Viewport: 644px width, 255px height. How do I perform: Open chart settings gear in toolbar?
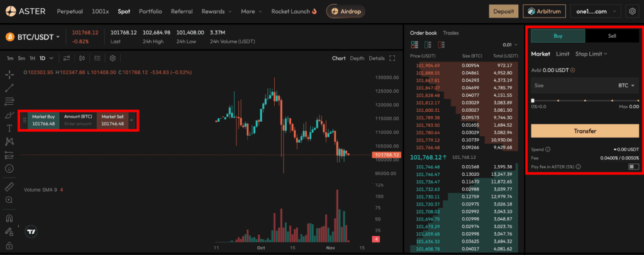[x=113, y=58]
